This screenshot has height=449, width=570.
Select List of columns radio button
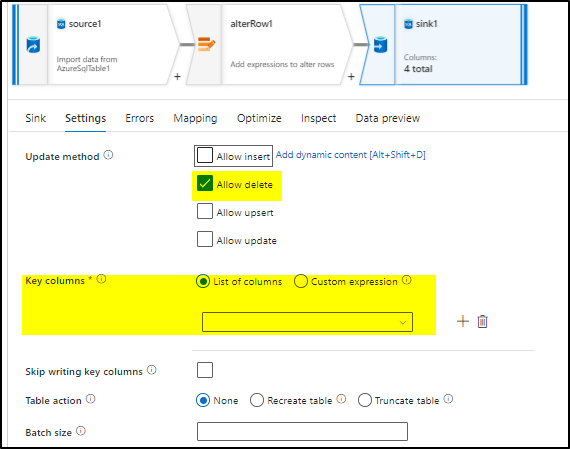pyautogui.click(x=203, y=281)
